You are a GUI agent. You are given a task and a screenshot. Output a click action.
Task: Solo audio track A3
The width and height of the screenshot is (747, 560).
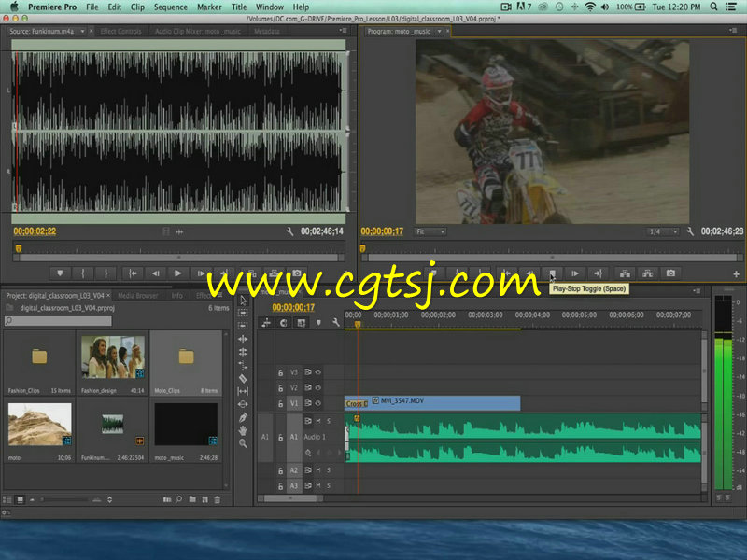[x=329, y=485]
